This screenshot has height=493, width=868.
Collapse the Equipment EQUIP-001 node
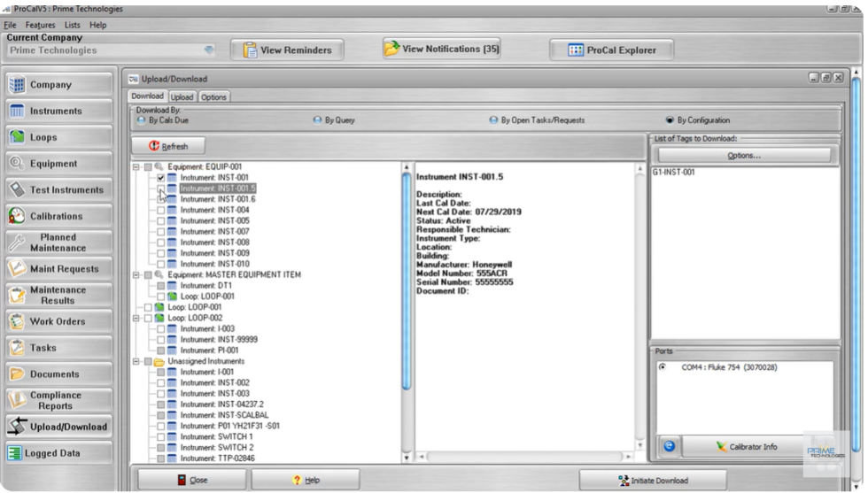pyautogui.click(x=136, y=166)
